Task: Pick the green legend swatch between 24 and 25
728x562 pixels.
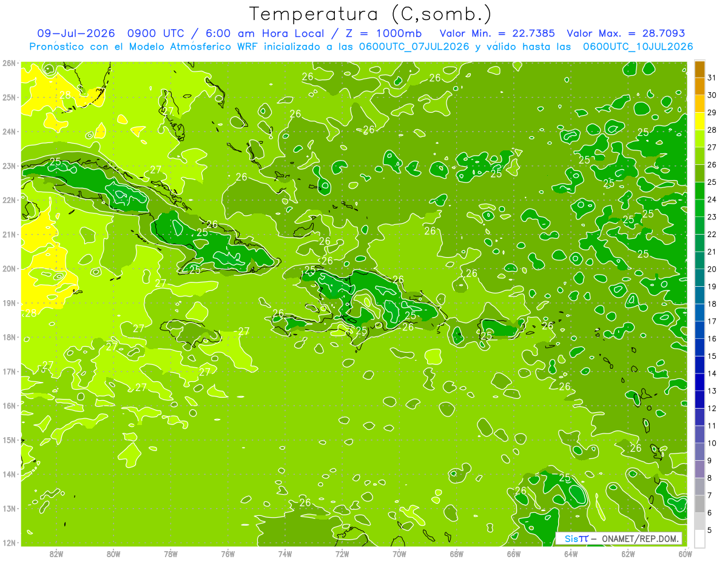Action: click(x=699, y=191)
